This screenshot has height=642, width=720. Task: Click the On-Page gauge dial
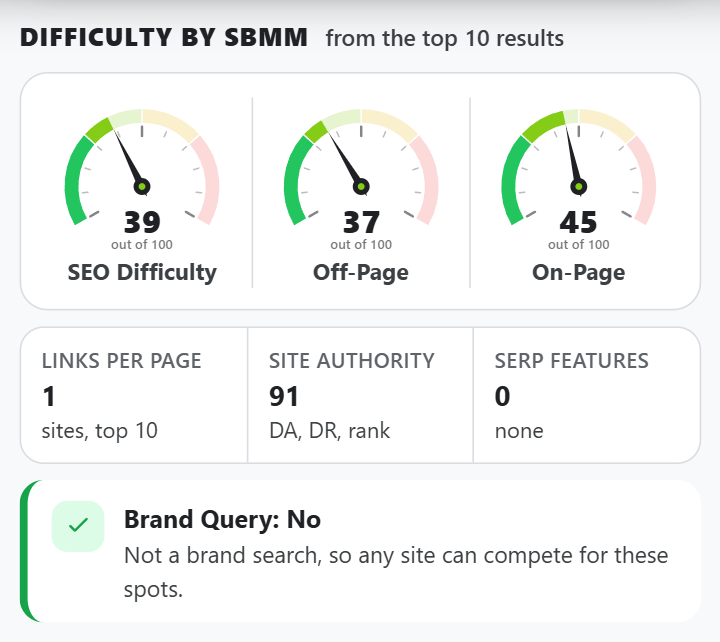[x=579, y=167]
